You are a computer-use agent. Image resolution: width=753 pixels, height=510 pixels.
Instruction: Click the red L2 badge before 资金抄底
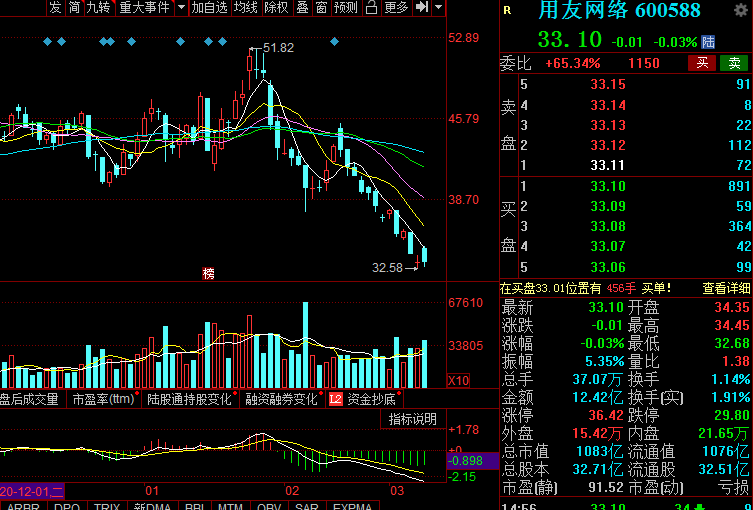click(x=336, y=399)
